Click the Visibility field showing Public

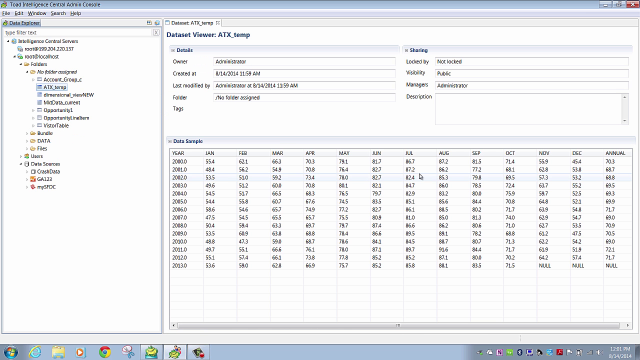pos(531,73)
